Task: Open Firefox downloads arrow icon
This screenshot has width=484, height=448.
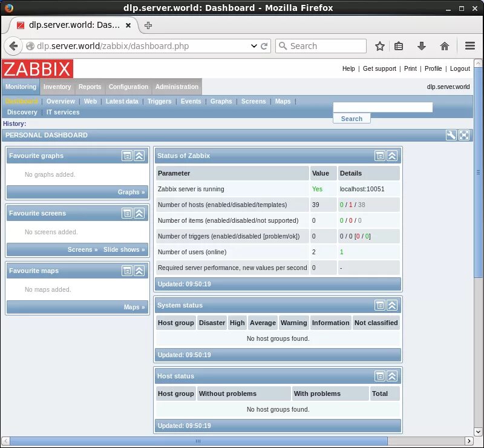Action: coord(421,46)
